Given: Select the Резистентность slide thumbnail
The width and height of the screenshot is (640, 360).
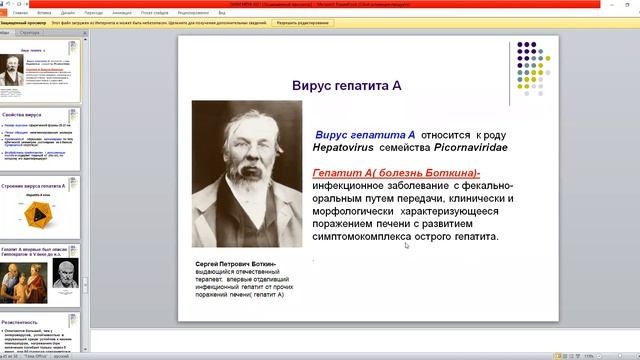Looking at the screenshot, I should (x=40, y=333).
